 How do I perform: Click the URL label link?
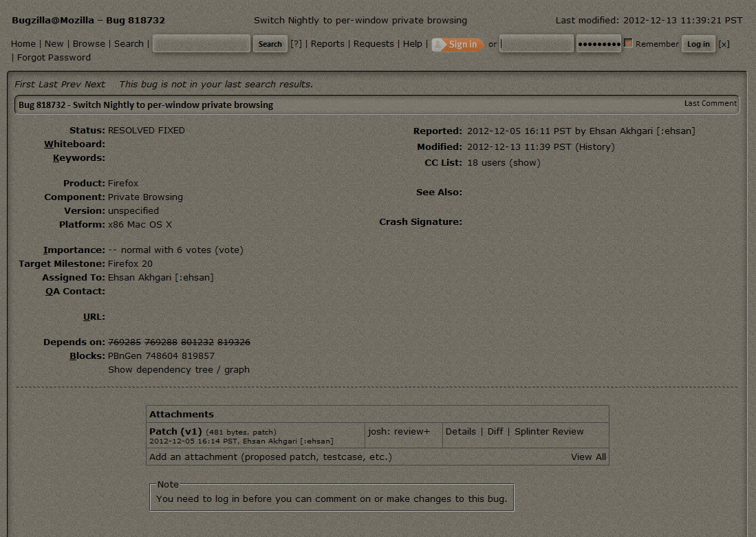click(94, 317)
